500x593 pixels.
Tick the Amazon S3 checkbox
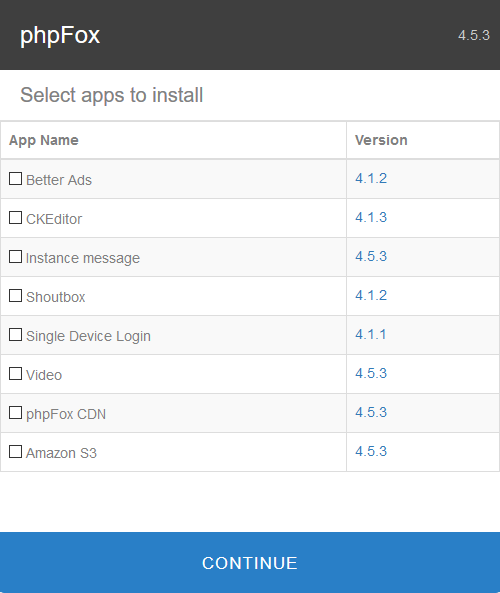pos(15,451)
